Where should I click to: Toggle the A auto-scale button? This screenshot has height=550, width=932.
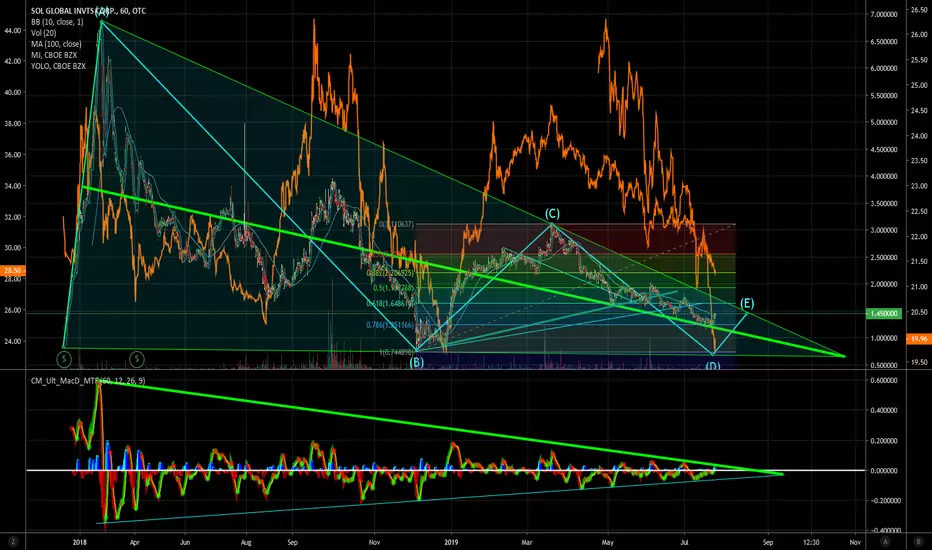tap(885, 542)
